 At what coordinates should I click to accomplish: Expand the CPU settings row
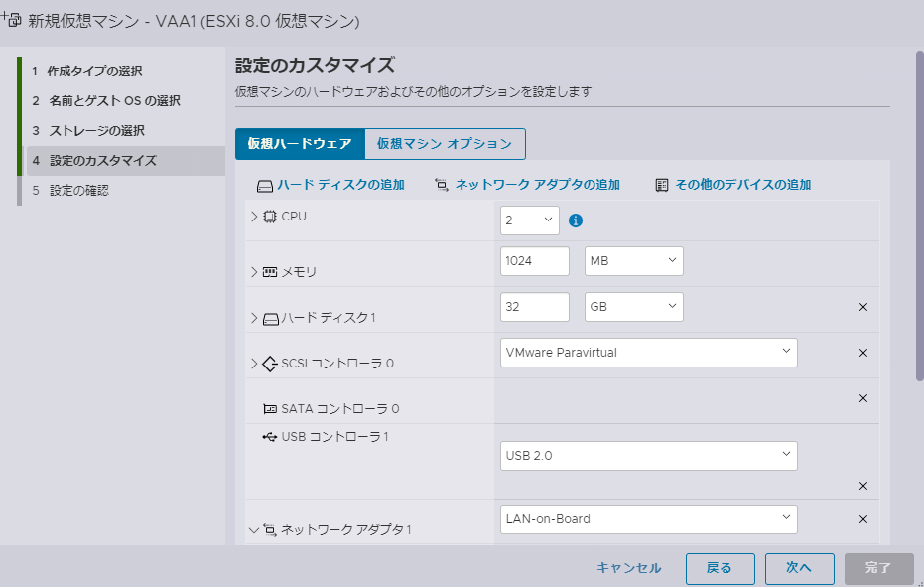254,217
